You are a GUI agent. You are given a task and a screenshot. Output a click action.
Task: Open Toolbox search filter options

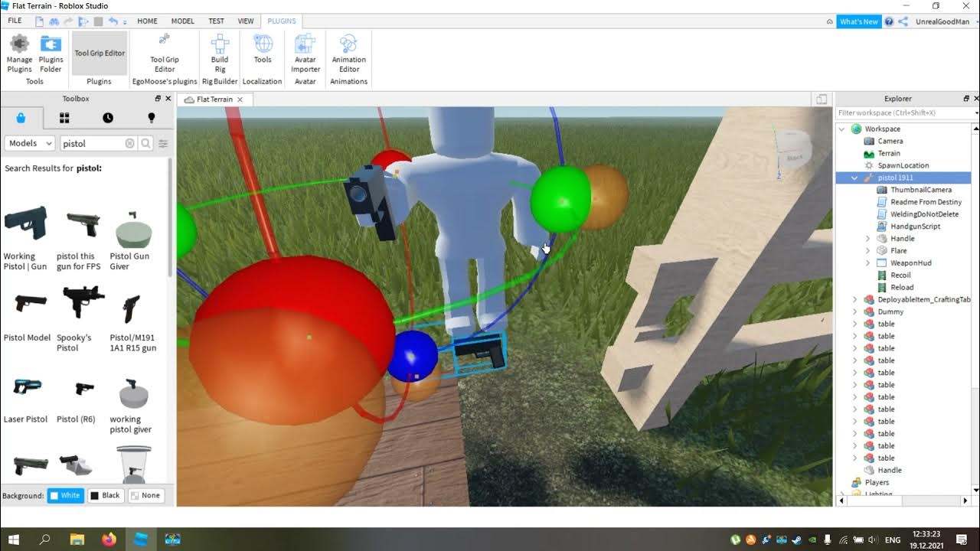pyautogui.click(x=163, y=143)
